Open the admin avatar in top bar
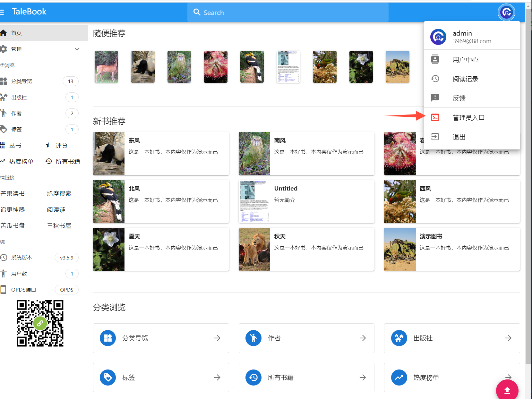This screenshot has width=532, height=399. pyautogui.click(x=506, y=13)
